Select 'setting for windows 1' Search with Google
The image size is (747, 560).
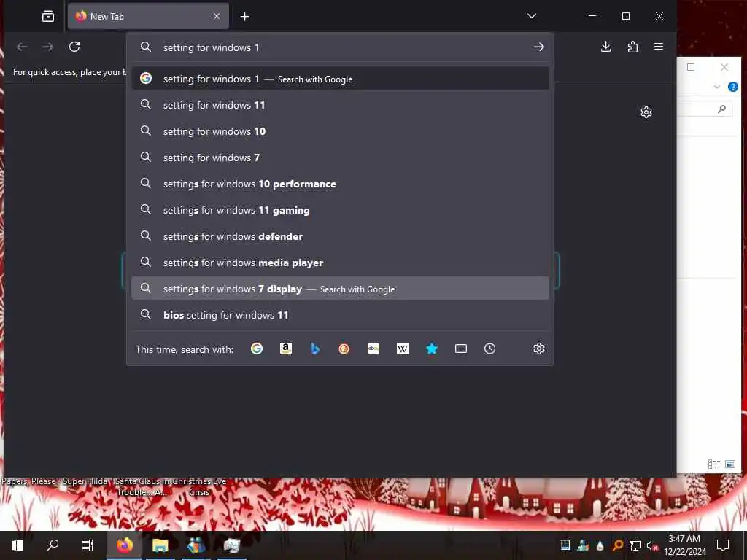point(340,79)
